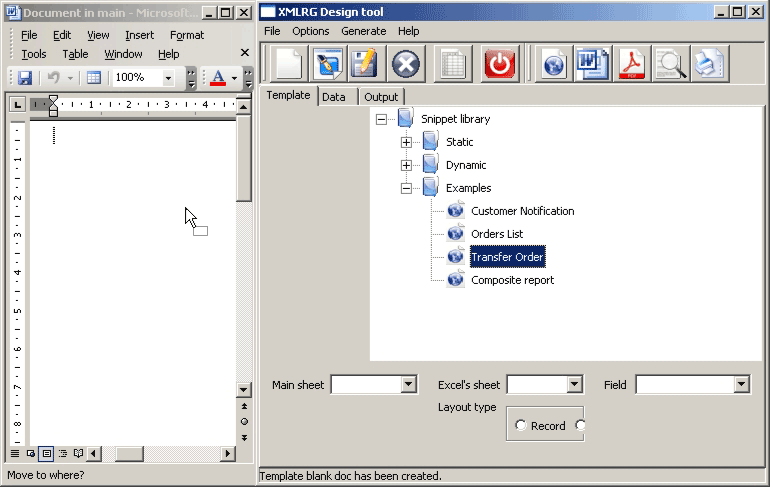Select the Record radio button
This screenshot has width=770, height=487.
click(x=521, y=425)
